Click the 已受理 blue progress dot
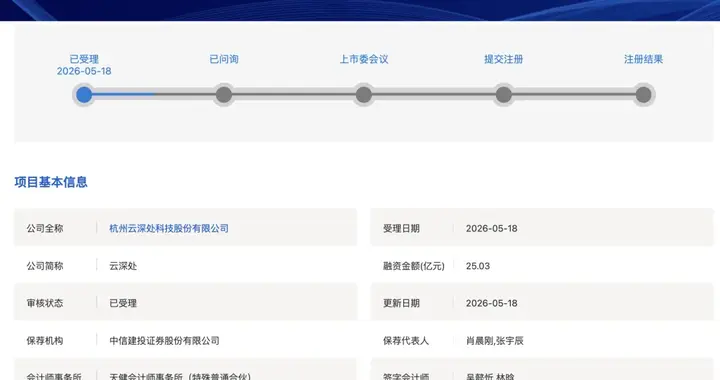 pos(84,95)
